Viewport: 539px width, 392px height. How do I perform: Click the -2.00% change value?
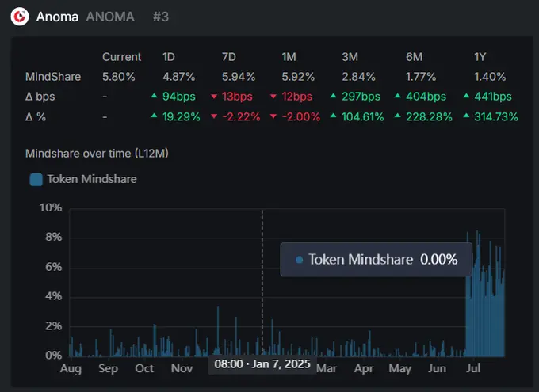(301, 117)
